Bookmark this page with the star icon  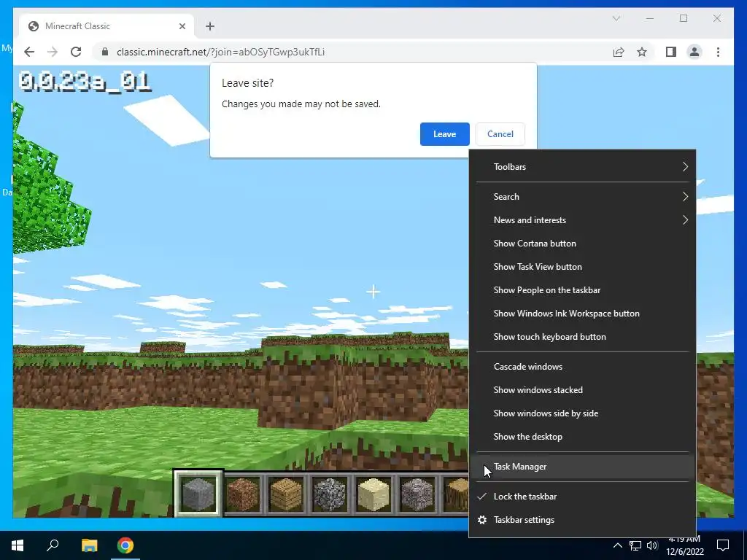(642, 52)
